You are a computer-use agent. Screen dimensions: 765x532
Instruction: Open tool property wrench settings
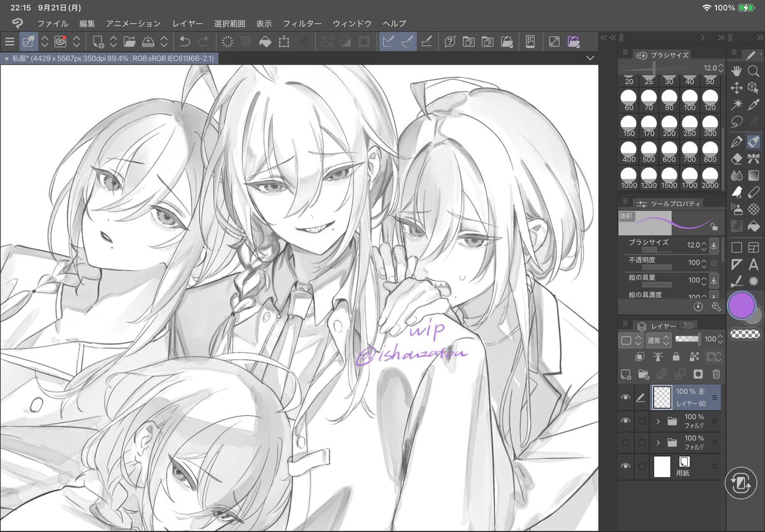pos(717,307)
